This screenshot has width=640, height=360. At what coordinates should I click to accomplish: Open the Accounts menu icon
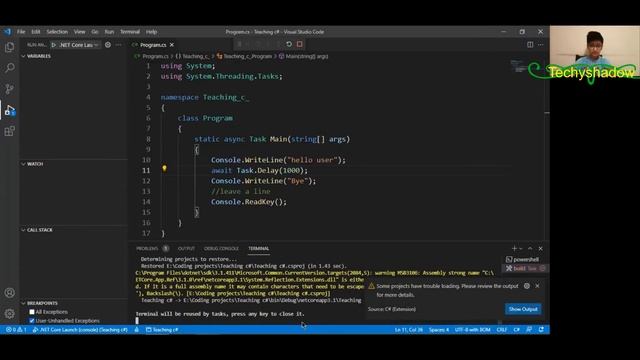(x=9, y=293)
